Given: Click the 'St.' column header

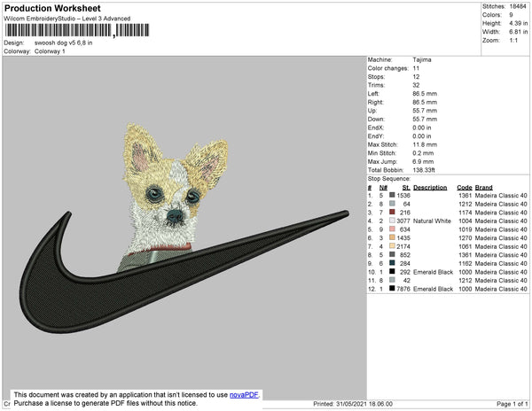Looking at the screenshot, I should 406,188.
